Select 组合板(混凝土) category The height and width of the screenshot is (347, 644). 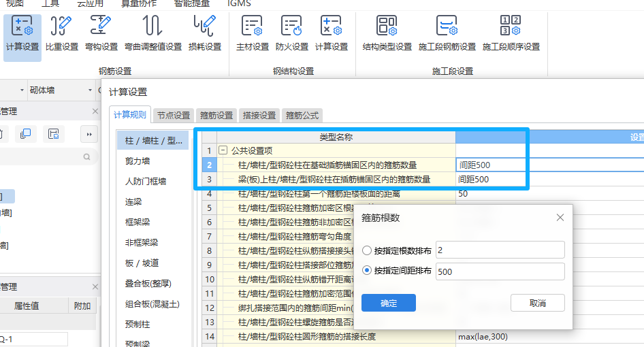[x=153, y=304]
